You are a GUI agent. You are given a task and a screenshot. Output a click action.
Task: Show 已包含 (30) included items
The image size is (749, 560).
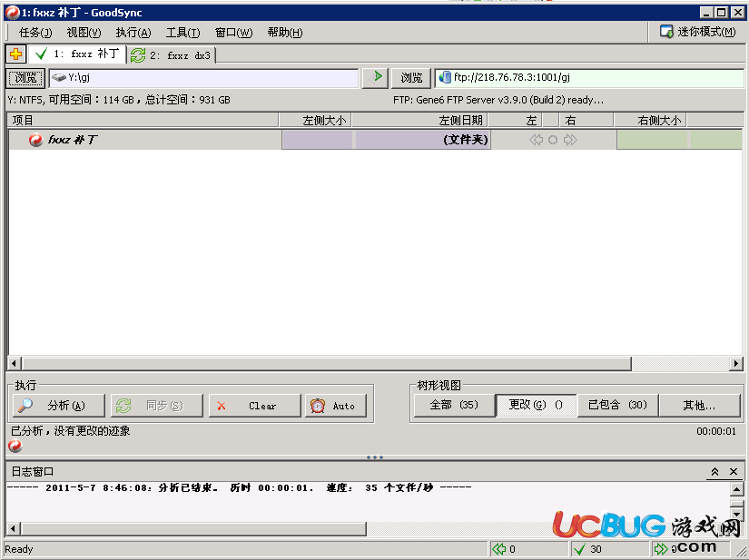point(617,406)
